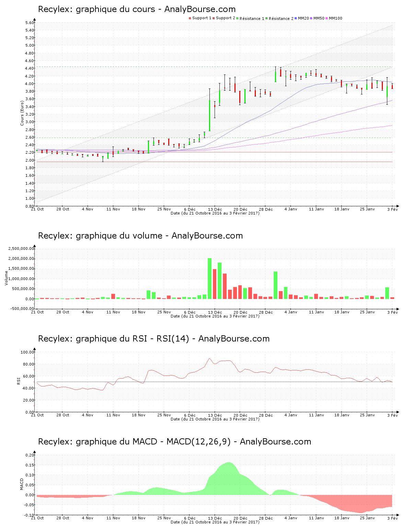
Task: Click the 'graphique du MACD - MACD(12,26,9)' title
Action: [153, 442]
